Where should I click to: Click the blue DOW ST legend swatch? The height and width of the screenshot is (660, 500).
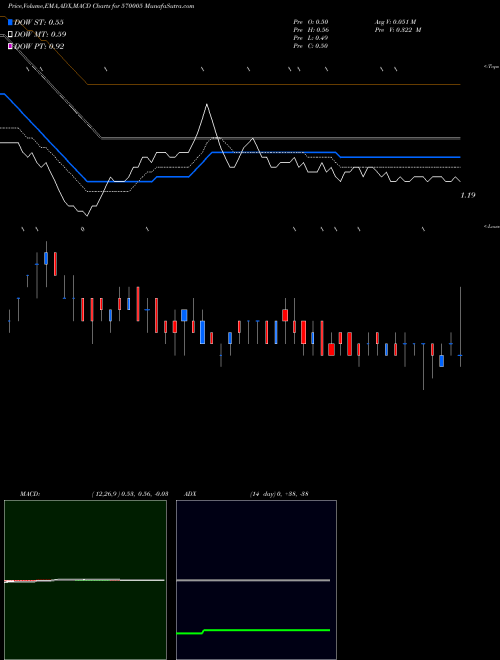(x=10, y=22)
